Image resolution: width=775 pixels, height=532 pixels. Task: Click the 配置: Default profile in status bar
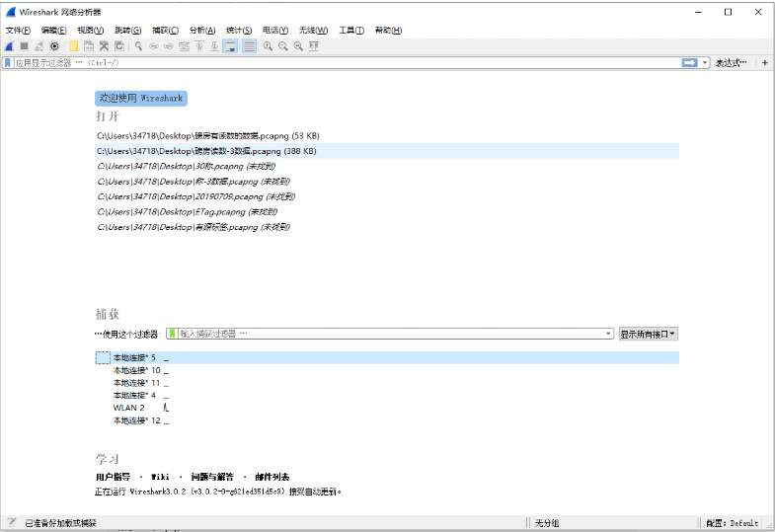pyautogui.click(x=732, y=523)
